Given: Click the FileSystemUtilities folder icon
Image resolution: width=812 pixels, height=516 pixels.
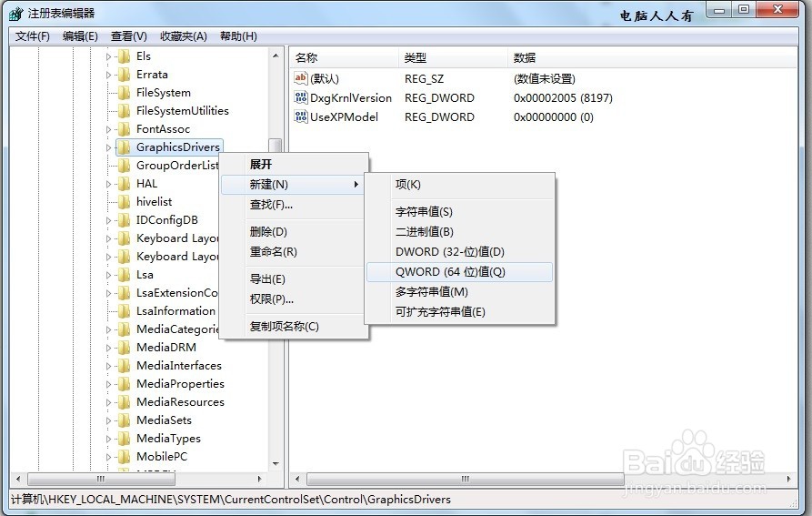Looking at the screenshot, I should (x=124, y=111).
